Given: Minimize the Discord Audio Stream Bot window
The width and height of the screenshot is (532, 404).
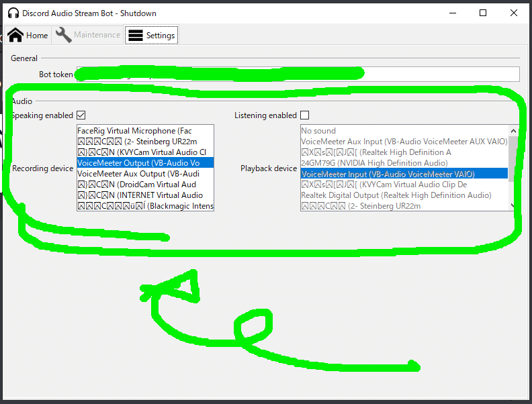Looking at the screenshot, I should (453, 13).
